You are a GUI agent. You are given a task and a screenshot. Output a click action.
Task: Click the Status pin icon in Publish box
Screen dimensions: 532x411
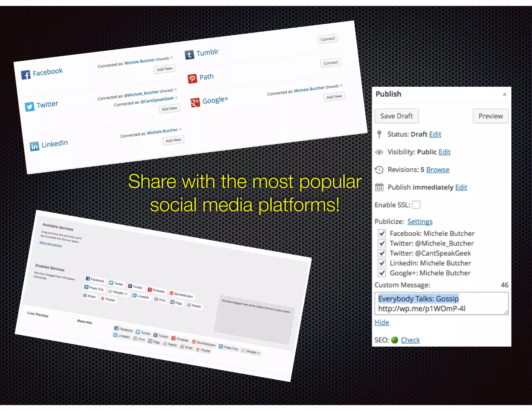[x=379, y=134]
